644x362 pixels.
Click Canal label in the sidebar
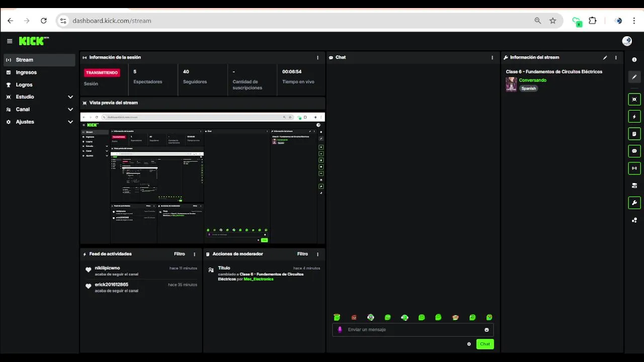[23, 109]
